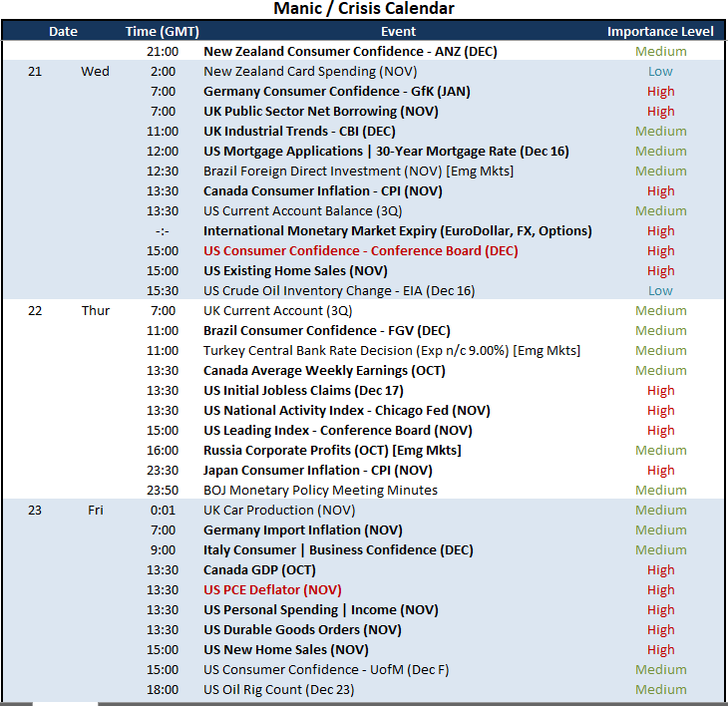728x706 pixels.
Task: Click the Time (GMT) column header
Action: pyautogui.click(x=162, y=32)
